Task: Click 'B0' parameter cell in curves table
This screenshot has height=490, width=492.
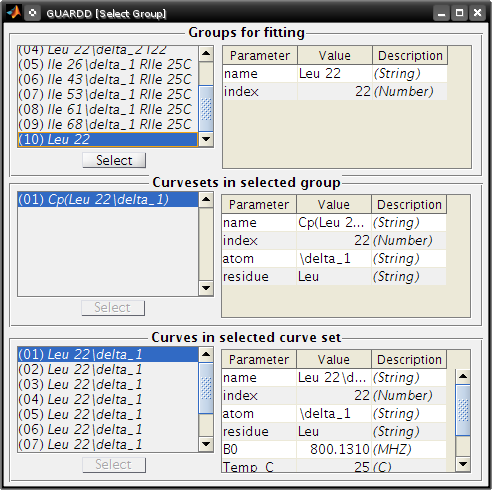Action: [259, 449]
